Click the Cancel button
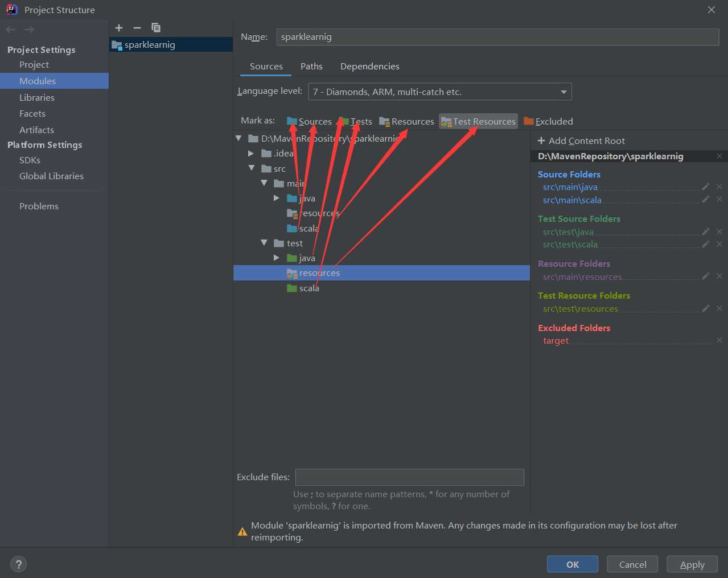728x578 pixels. click(x=632, y=564)
